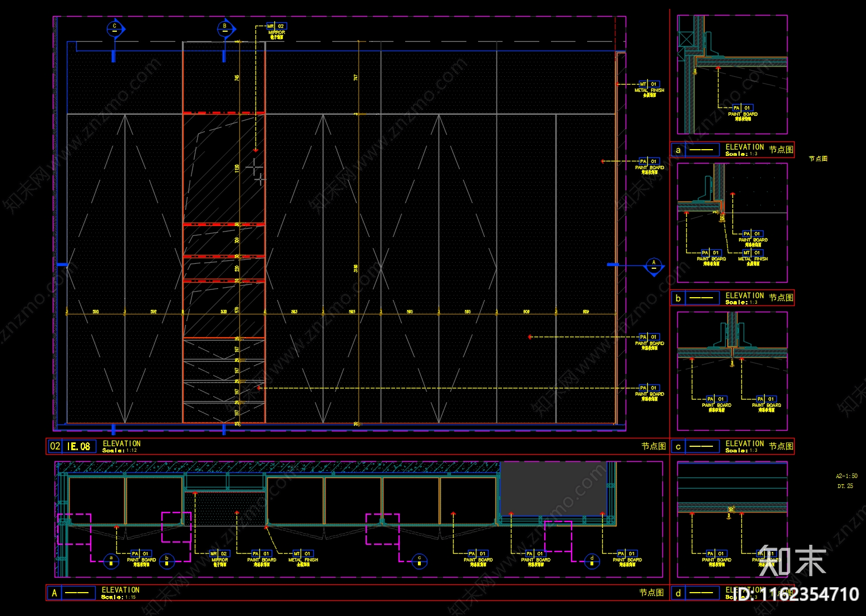Select the lower-left PA 01 tag in detail b
Screen dimensions: 866x616
[x=711, y=258]
